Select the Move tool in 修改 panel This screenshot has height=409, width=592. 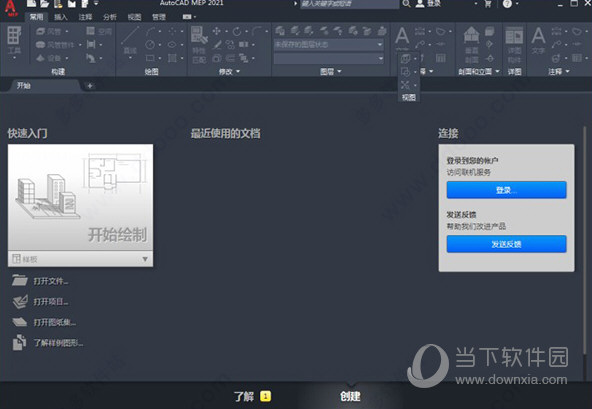[216, 31]
